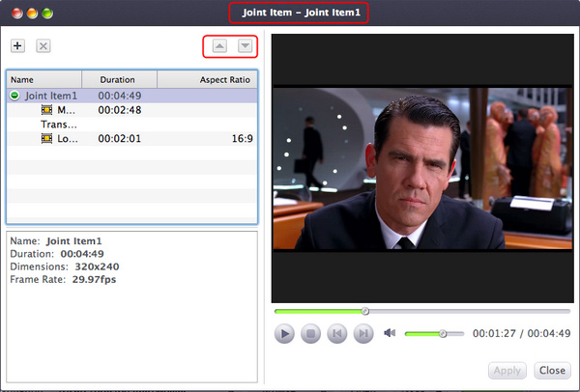Screen dimensions: 580x392
Task: Click the remove item X button
Action: tap(43, 46)
